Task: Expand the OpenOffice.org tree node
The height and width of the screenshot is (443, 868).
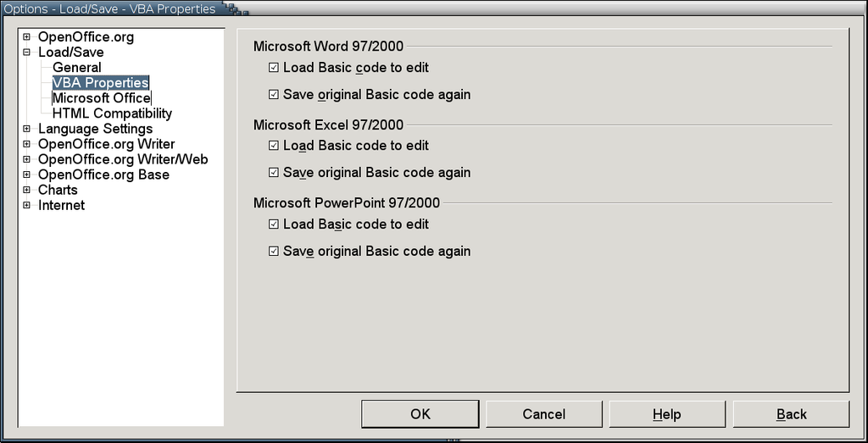Action: (x=27, y=37)
